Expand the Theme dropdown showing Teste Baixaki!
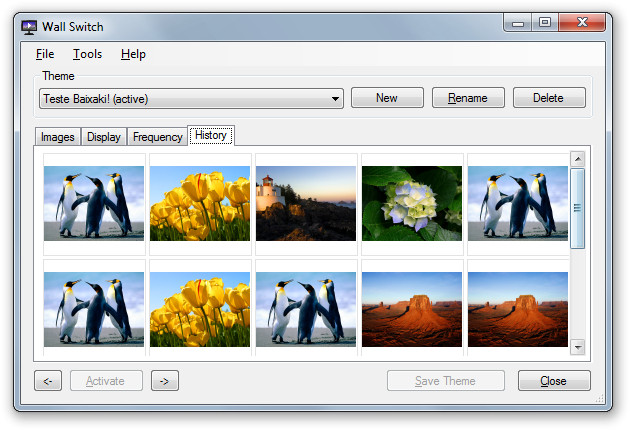630x431 pixels. click(x=191, y=98)
